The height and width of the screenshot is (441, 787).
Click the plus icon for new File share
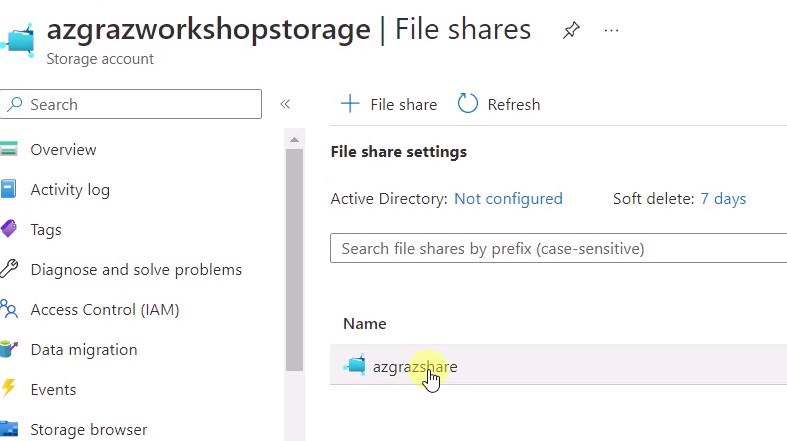[350, 104]
